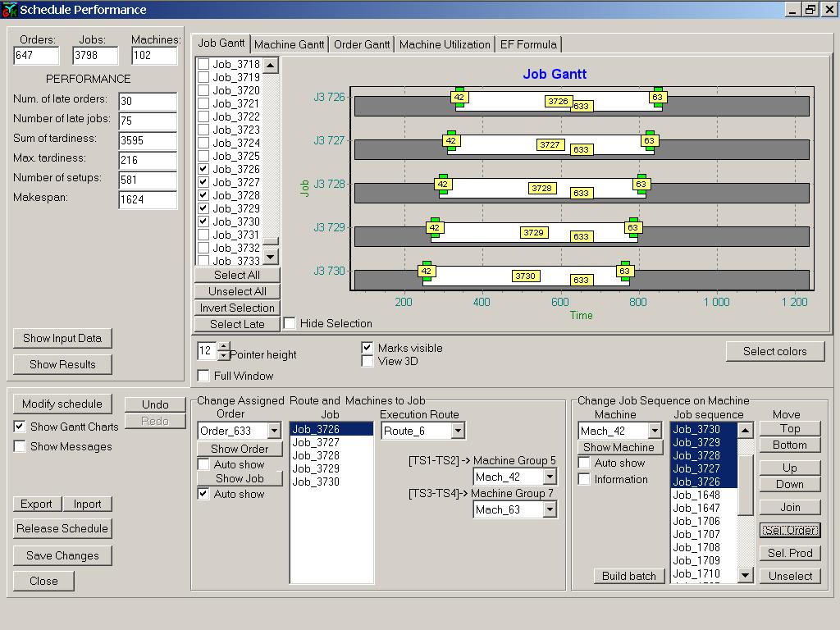Open the Mach_42 dropdown under Machine Group 5
This screenshot has height=630, width=840.
pos(550,477)
